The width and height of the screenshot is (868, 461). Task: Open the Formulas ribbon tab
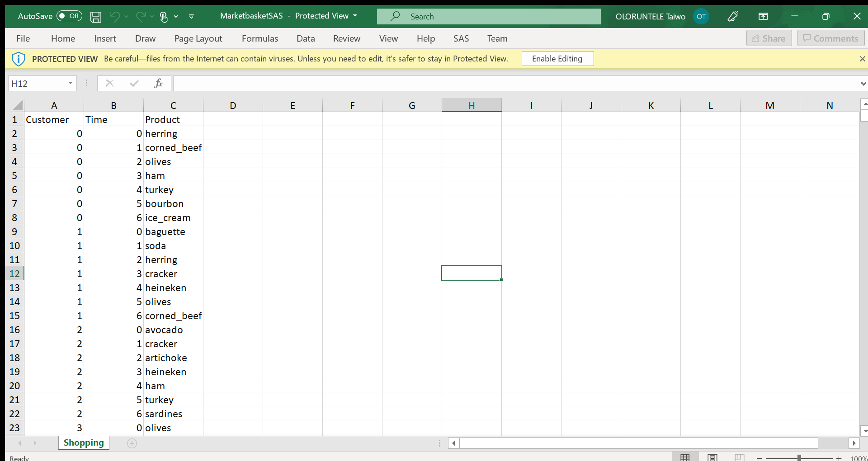[x=260, y=38]
